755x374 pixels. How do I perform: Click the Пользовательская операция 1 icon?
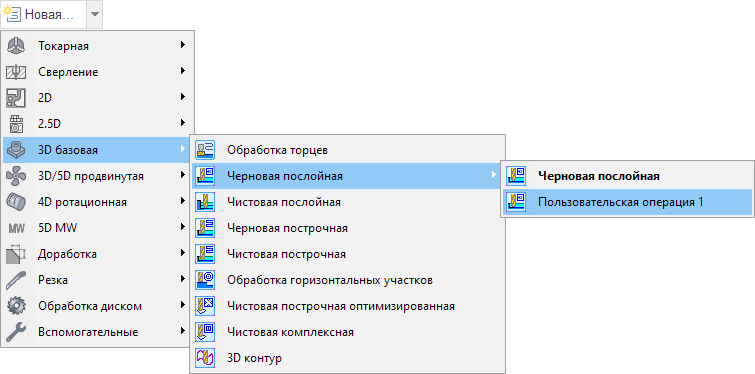coord(516,202)
